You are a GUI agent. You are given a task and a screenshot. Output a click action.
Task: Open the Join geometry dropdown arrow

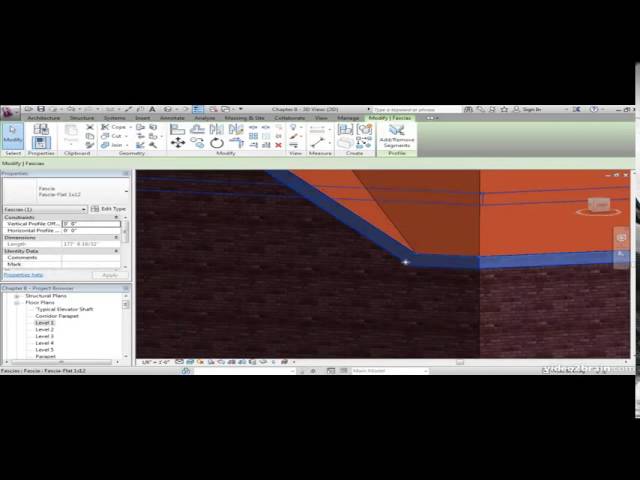tap(127, 145)
